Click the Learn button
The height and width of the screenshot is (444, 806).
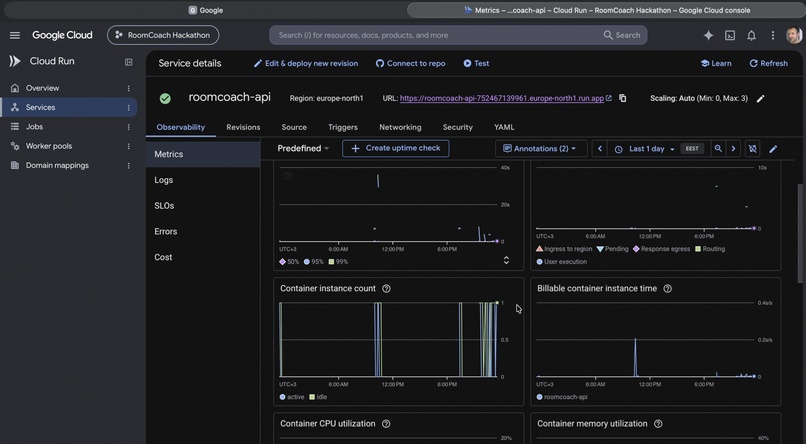pyautogui.click(x=716, y=64)
